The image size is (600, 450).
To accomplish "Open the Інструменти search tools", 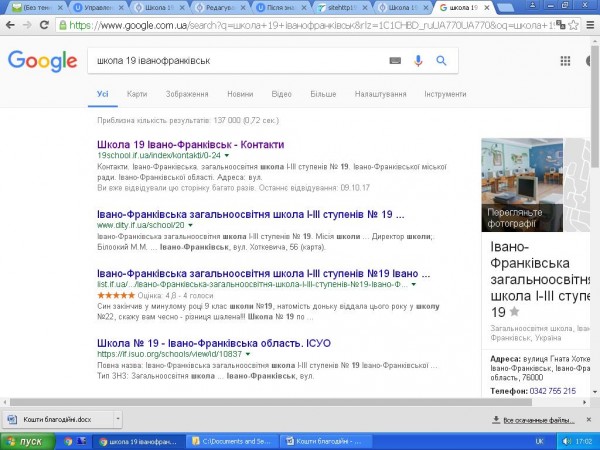I will click(x=445, y=94).
